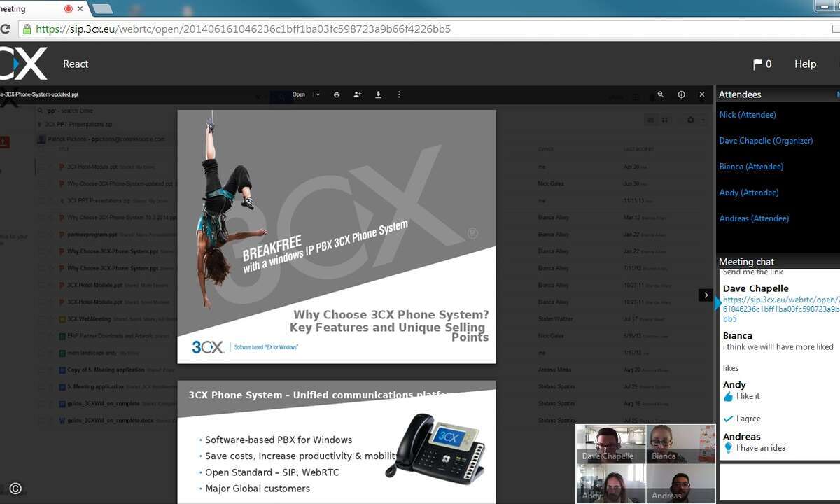Select Andy's video thumbnail
The width and height of the screenshot is (840, 504).
(611, 484)
